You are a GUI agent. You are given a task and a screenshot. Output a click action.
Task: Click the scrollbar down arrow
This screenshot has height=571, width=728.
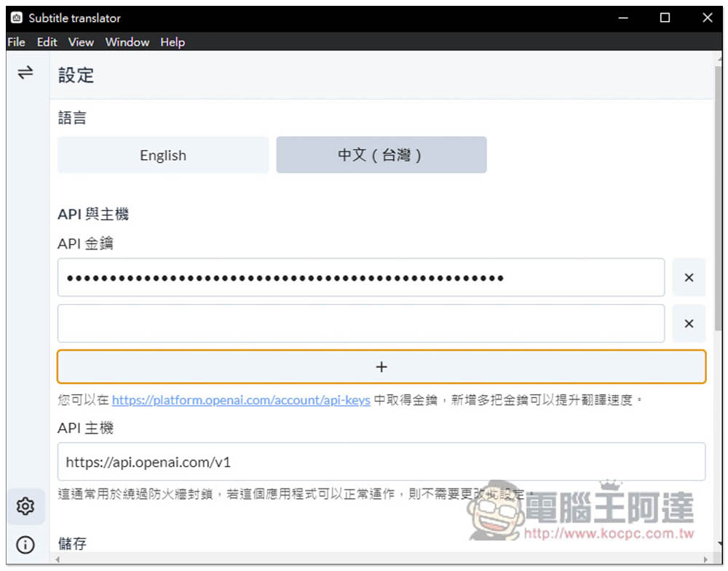tap(719, 543)
